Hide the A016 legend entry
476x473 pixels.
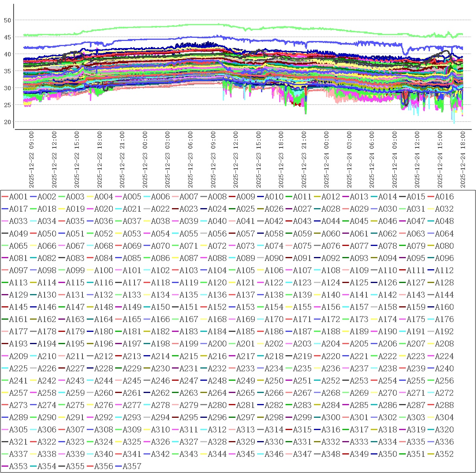tap(444, 197)
